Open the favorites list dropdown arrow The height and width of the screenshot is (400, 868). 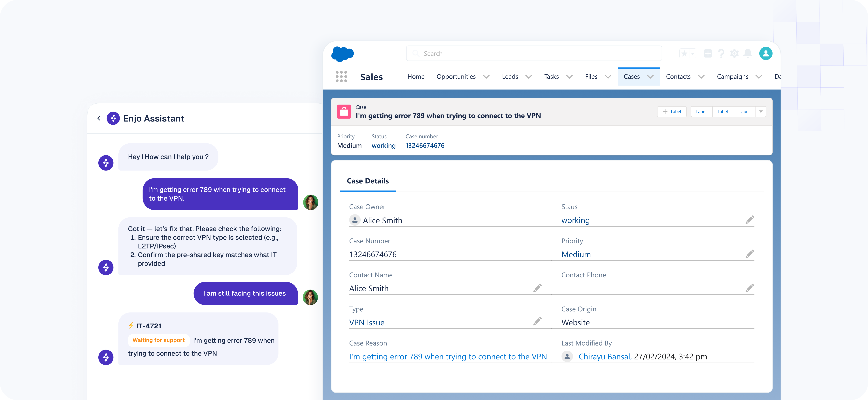tap(693, 54)
